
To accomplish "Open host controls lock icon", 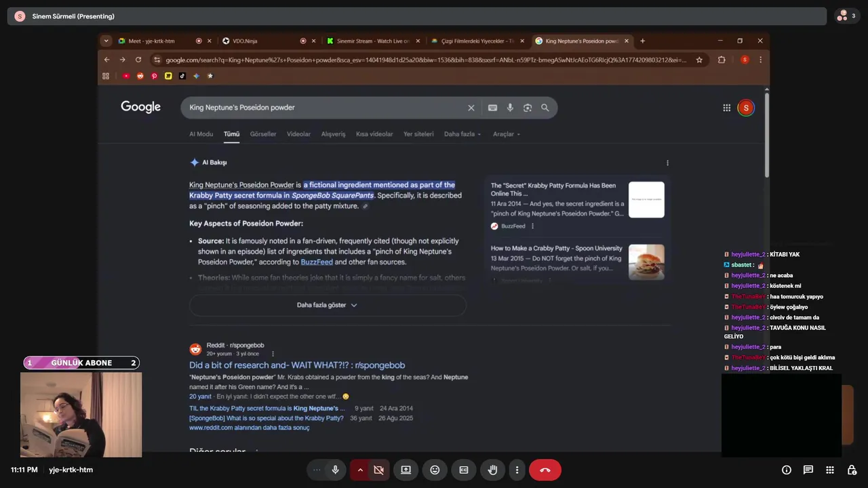I will point(852,470).
